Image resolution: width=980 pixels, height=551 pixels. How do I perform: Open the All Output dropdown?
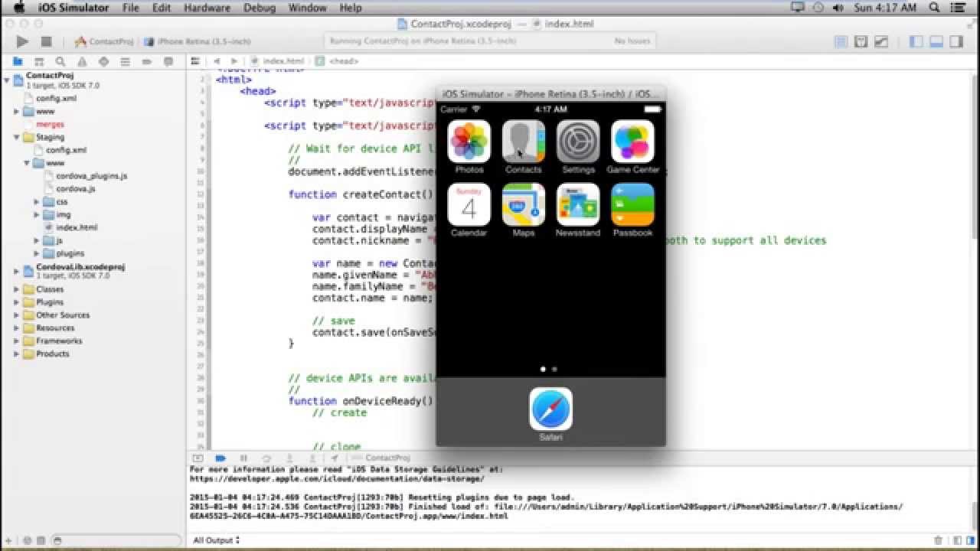tap(216, 540)
